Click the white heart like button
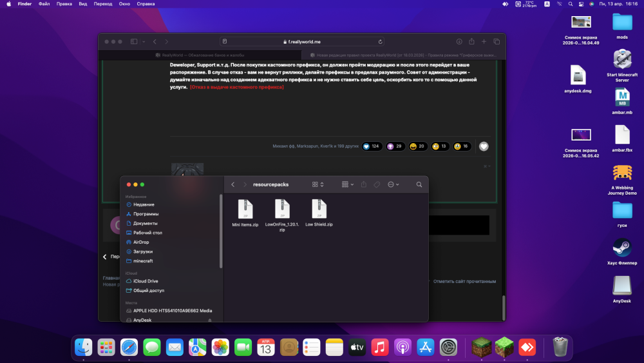Viewport: 644px width, 363px height. tap(484, 146)
